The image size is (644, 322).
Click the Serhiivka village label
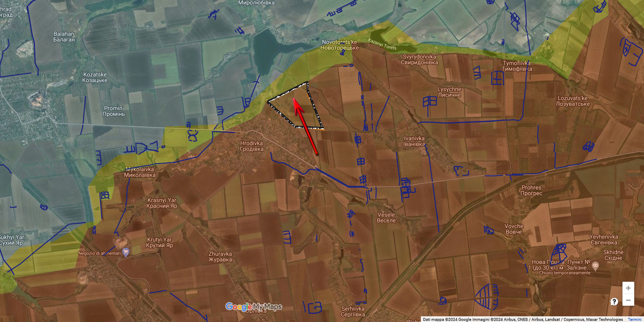(353, 311)
